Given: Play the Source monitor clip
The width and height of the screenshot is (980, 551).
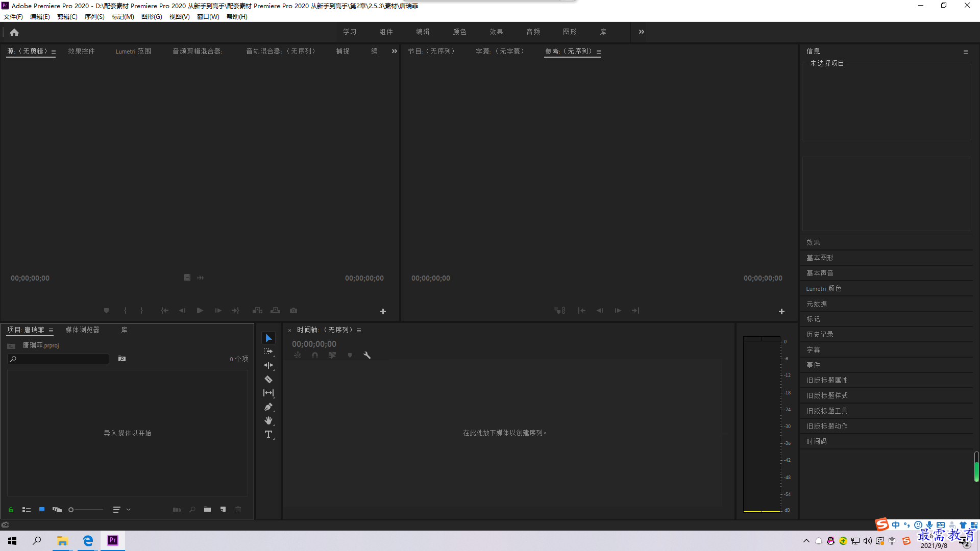Looking at the screenshot, I should (200, 311).
